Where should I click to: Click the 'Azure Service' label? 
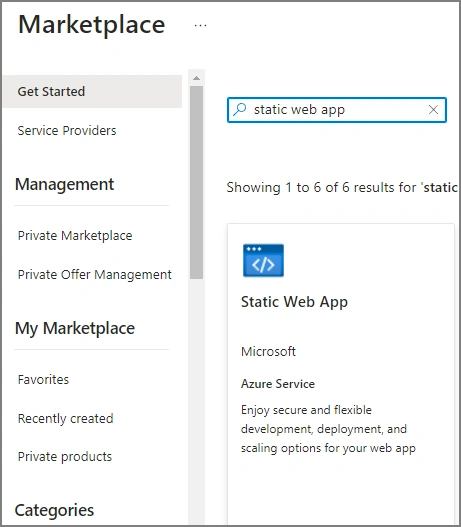coord(278,384)
